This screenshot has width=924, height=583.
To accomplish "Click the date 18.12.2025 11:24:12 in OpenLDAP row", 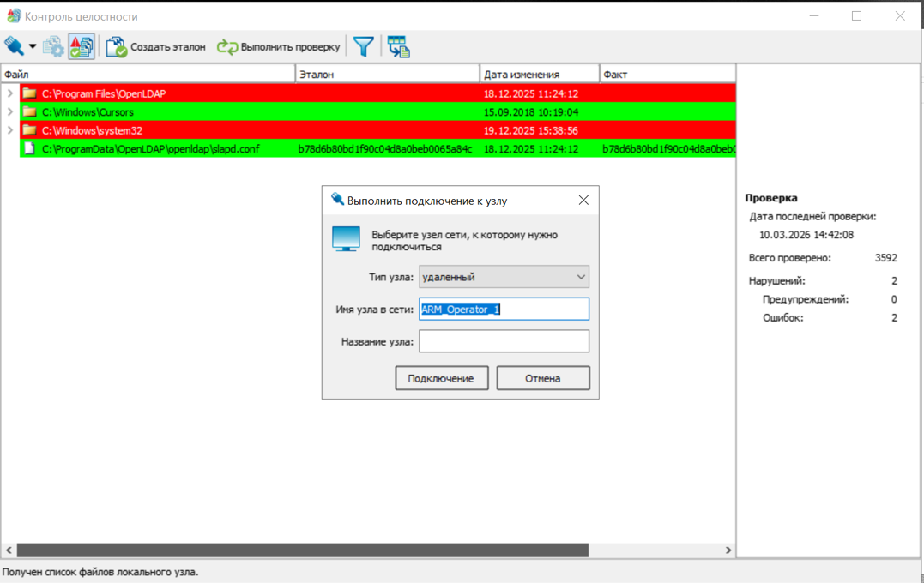I will [x=531, y=93].
